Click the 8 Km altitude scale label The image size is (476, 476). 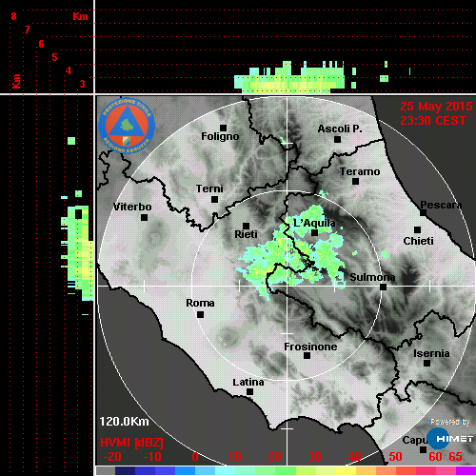(x=13, y=16)
